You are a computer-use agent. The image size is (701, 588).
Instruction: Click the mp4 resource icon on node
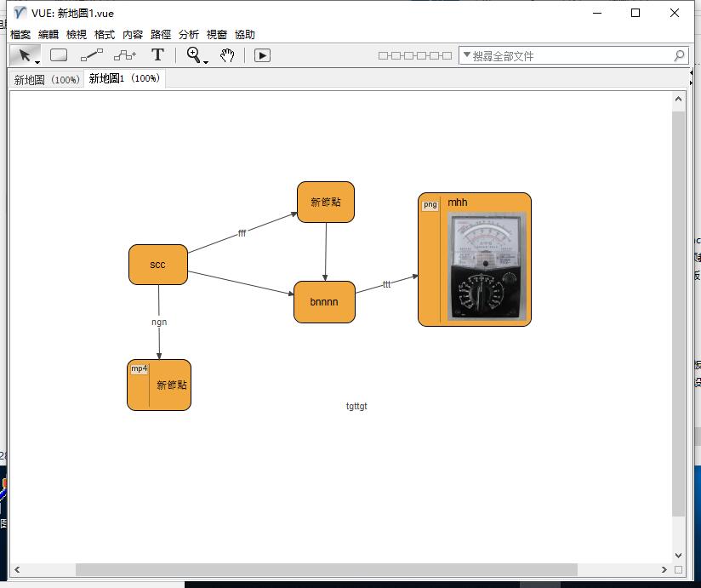pyautogui.click(x=139, y=368)
